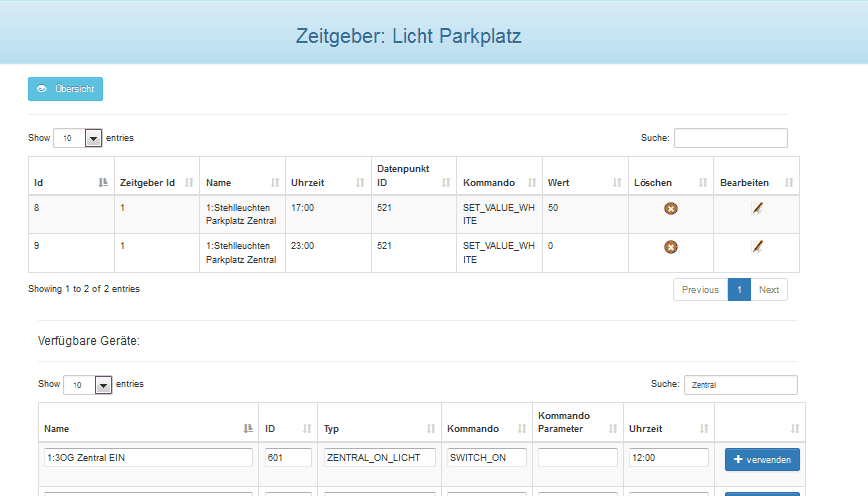Delete the 17:00 timer entry
This screenshot has width=868, height=496.
click(670, 208)
